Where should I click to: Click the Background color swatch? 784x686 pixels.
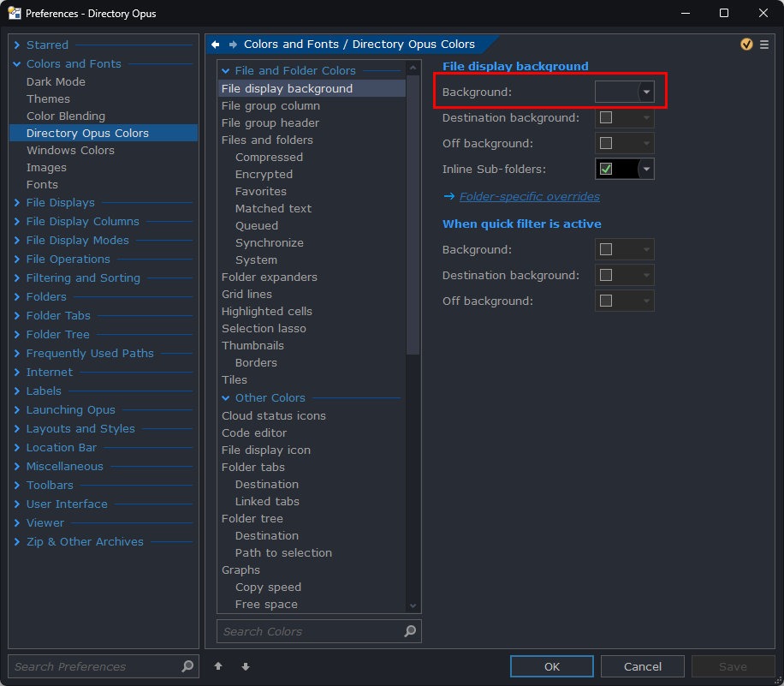(617, 92)
